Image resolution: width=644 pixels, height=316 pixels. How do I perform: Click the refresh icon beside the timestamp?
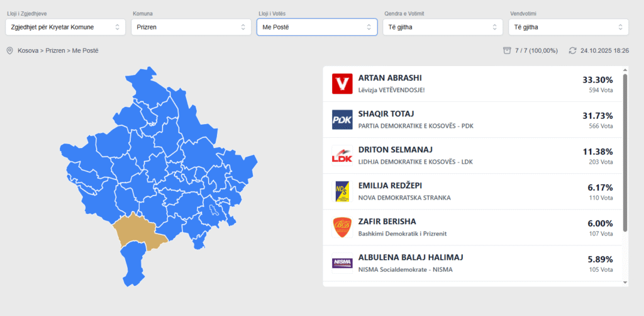pyautogui.click(x=572, y=50)
